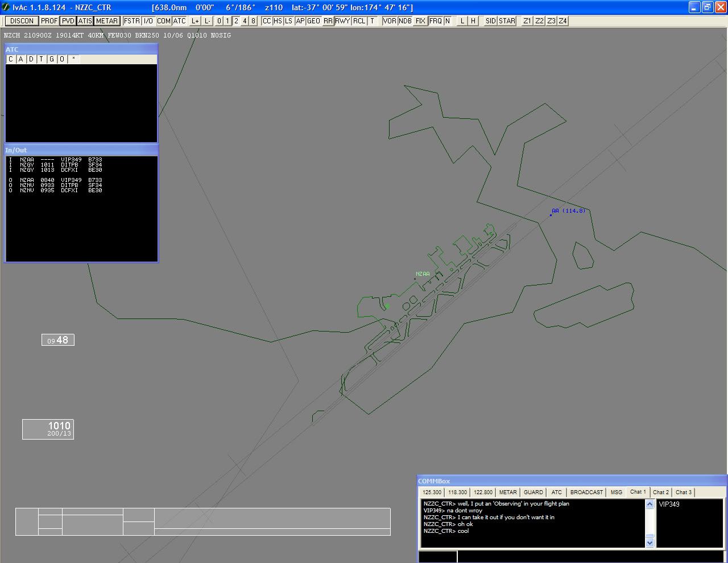The width and height of the screenshot is (728, 563).
Task: Select the 125.300 frequency tab
Action: pos(432,492)
